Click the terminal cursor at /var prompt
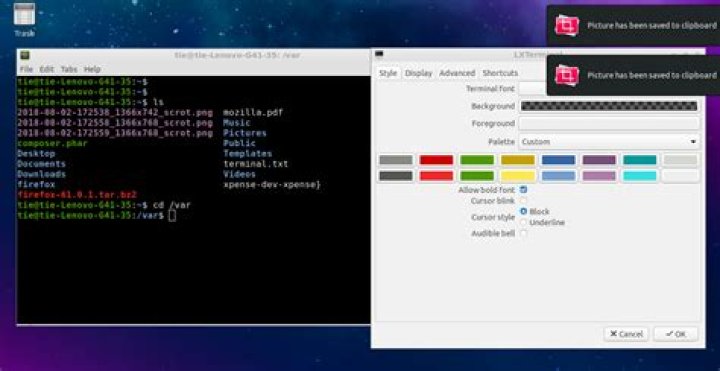Screen dimensions: 720x371 [x=172, y=216]
